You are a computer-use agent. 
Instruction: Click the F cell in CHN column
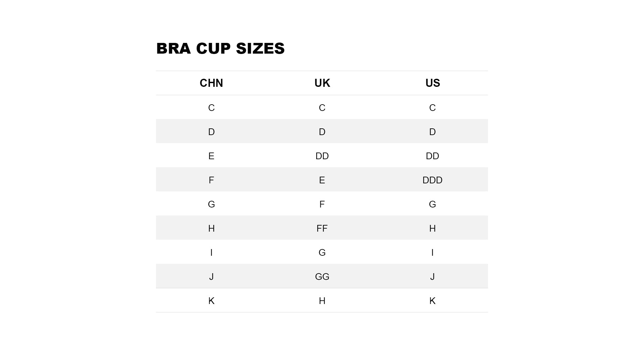tap(211, 180)
